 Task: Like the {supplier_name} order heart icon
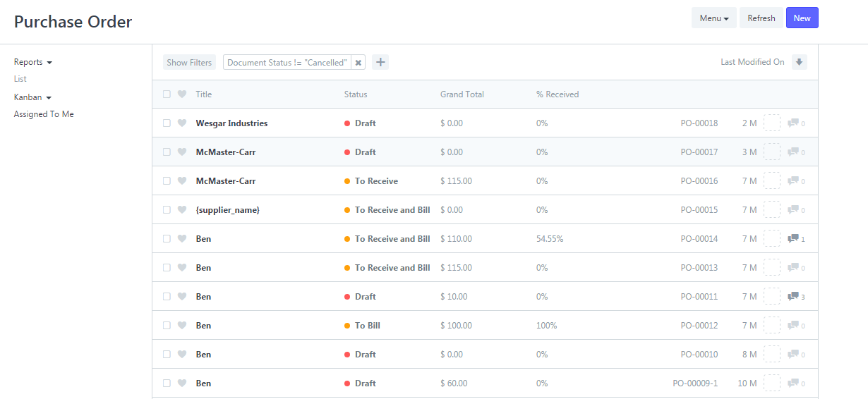[x=182, y=209]
